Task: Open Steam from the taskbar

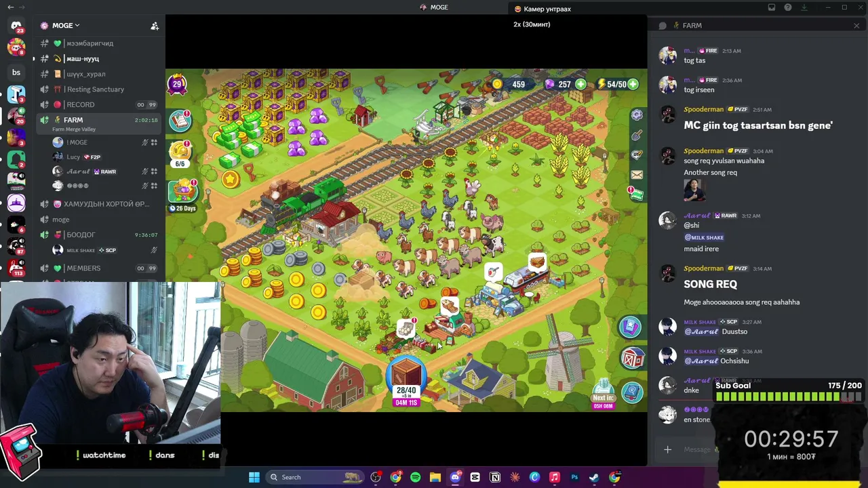Action: (x=594, y=477)
